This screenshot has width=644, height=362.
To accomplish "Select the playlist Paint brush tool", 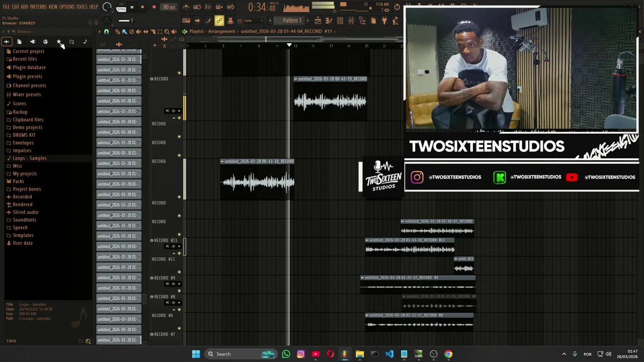I will tap(124, 32).
